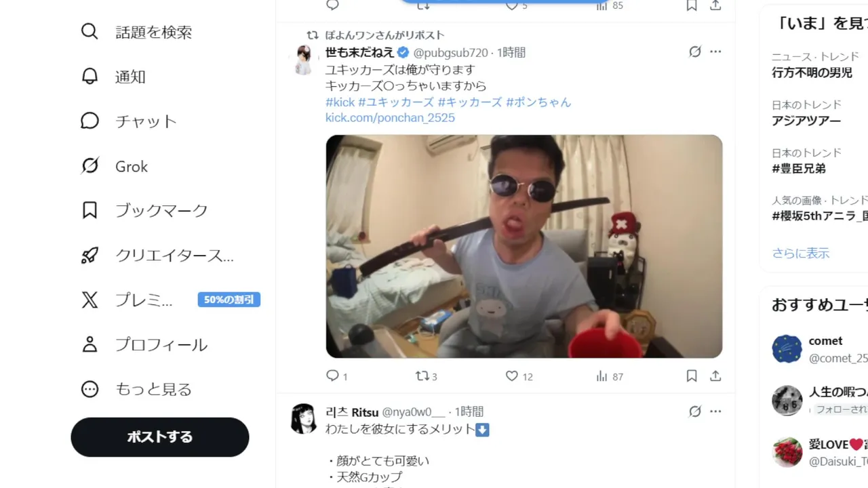This screenshot has width=868, height=488.
Task: Open more options on Ritsu's post
Action: click(x=715, y=411)
